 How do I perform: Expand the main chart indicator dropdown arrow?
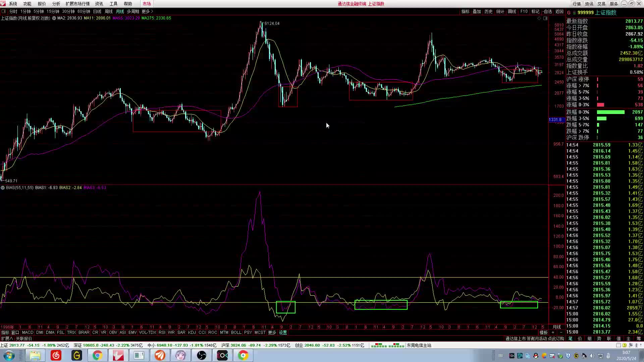[54, 18]
